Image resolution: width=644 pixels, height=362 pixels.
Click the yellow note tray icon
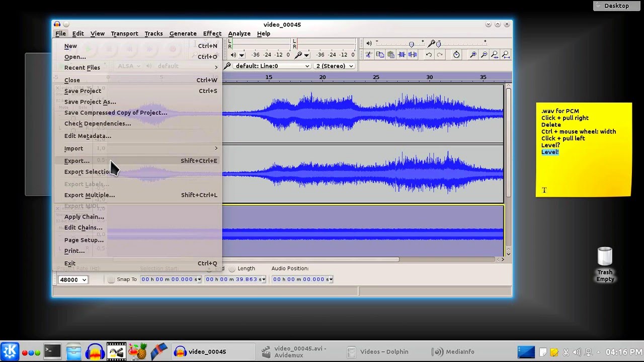(554, 352)
